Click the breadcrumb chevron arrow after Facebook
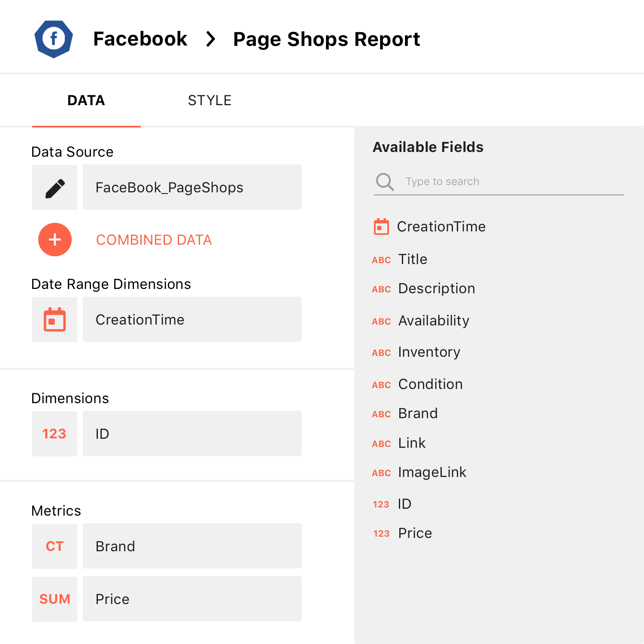Image resolution: width=644 pixels, height=644 pixels. click(210, 39)
